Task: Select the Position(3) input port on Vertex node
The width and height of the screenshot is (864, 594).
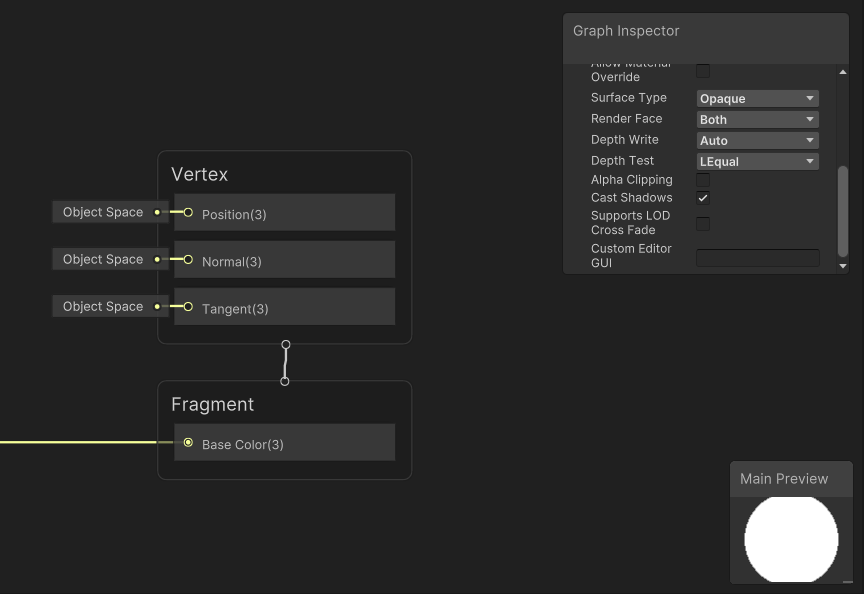Action: click(186, 214)
